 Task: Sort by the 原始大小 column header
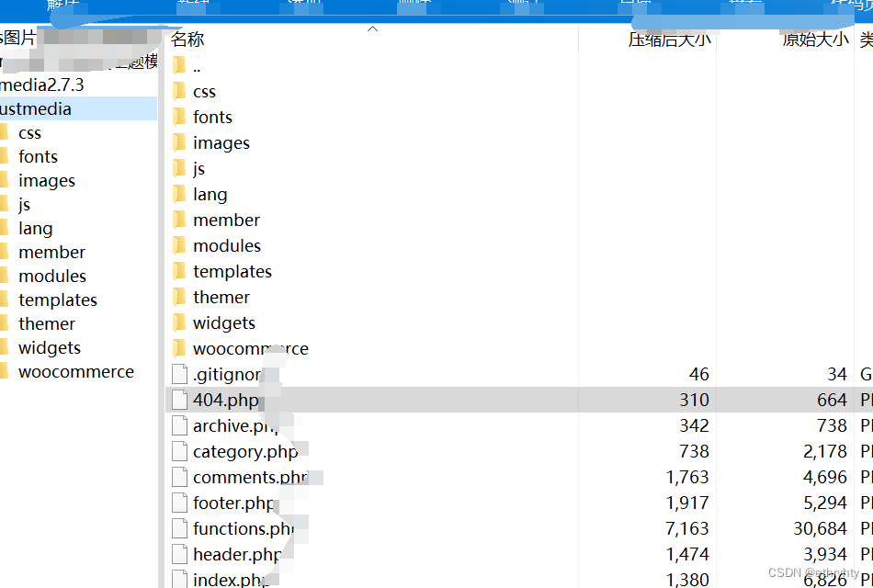(x=816, y=40)
